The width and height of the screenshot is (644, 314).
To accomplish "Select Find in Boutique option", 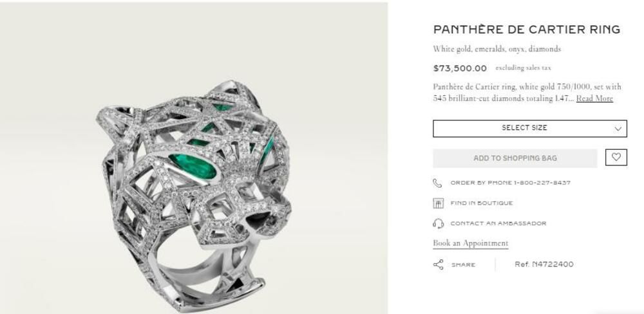I will click(481, 203).
